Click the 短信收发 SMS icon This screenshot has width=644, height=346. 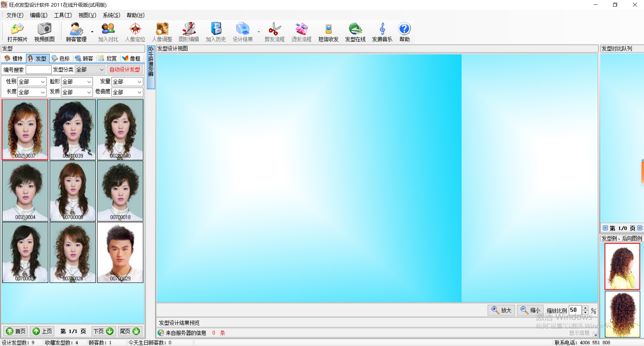[x=328, y=32]
